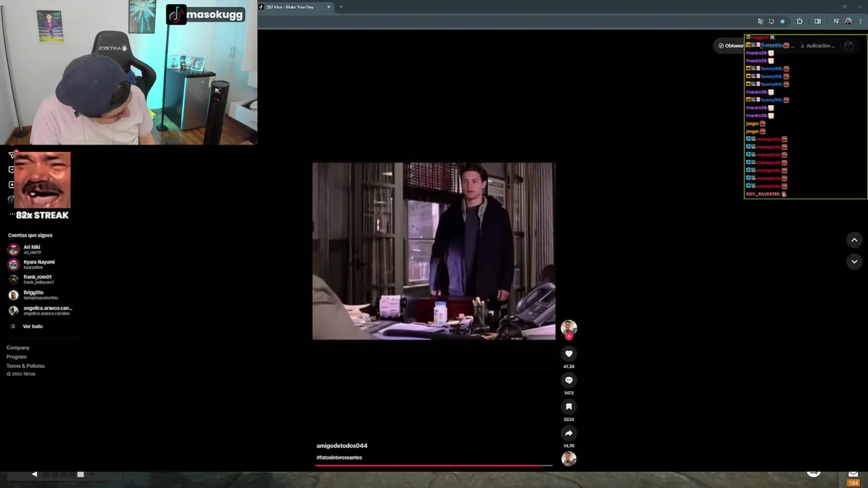Share the video using the arrow icon

pos(569,432)
